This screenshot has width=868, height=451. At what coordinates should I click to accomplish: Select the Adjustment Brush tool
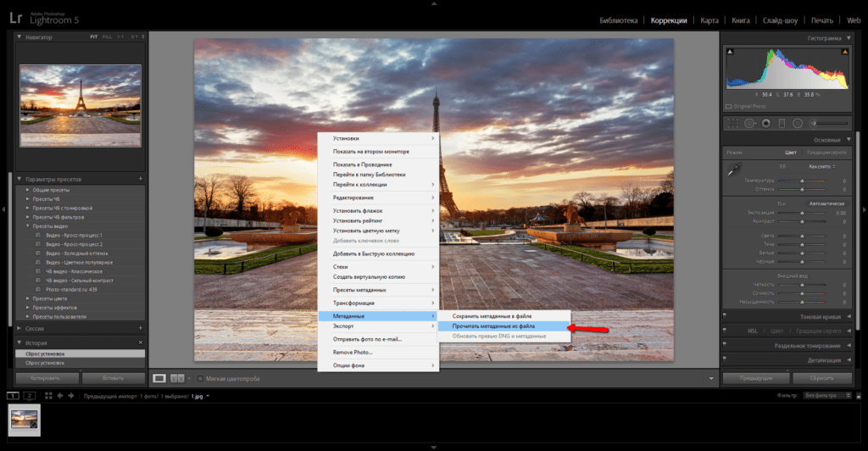click(x=829, y=124)
